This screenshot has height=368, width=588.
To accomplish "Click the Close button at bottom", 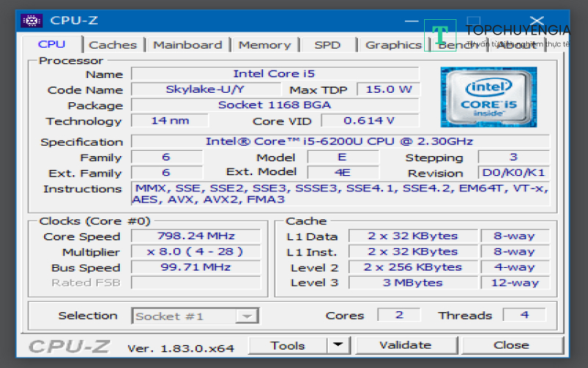I will [511, 344].
